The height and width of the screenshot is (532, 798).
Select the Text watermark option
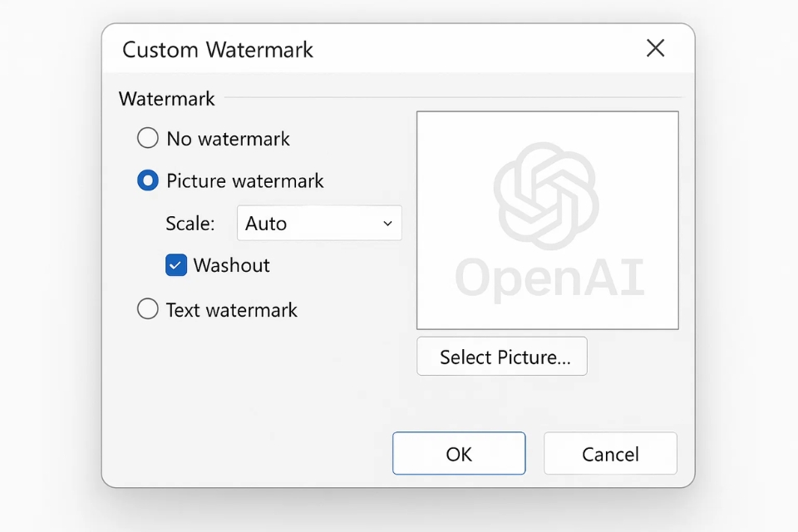click(216, 308)
